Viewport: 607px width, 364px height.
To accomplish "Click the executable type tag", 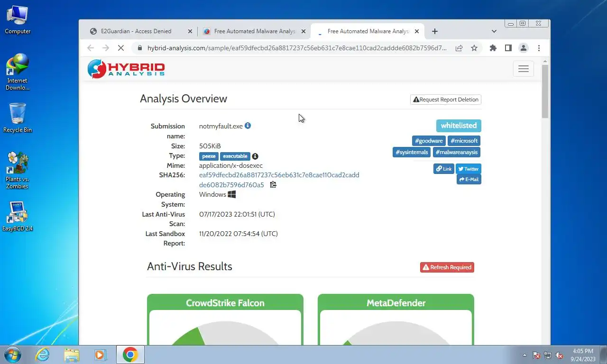I will point(235,156).
